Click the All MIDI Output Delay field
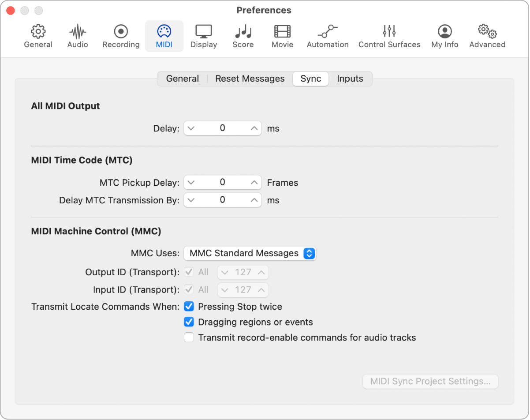 tap(223, 128)
